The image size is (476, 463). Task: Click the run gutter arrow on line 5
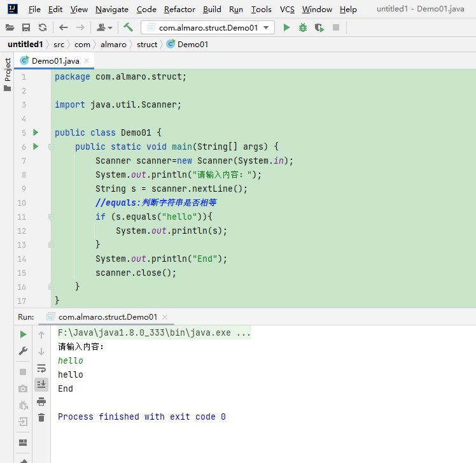coord(36,132)
